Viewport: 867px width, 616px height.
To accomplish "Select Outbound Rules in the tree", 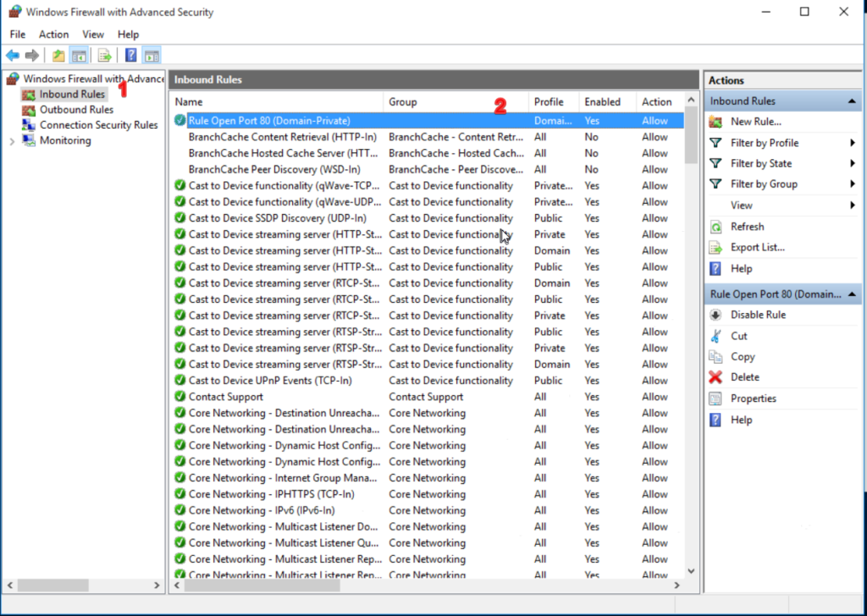I will pos(76,110).
